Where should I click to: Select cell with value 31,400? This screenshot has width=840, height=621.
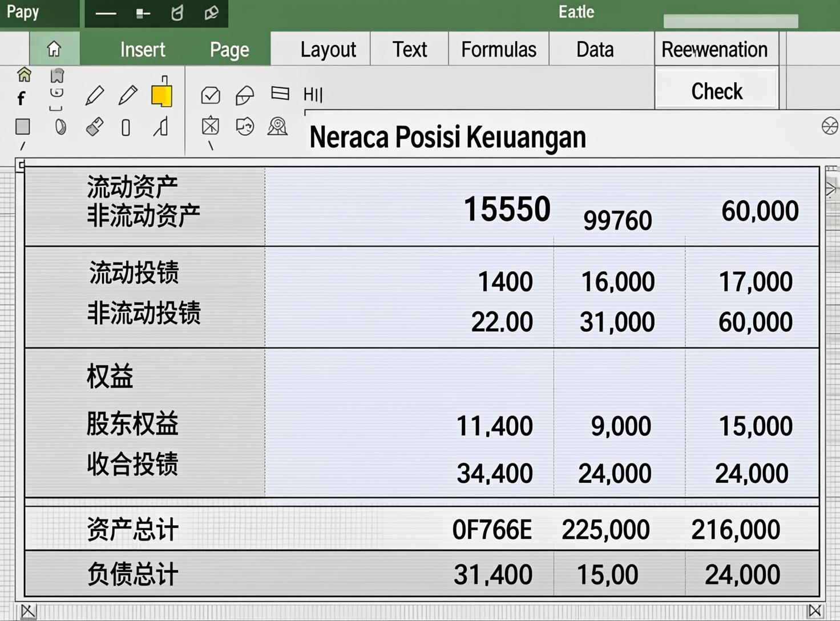[493, 575]
